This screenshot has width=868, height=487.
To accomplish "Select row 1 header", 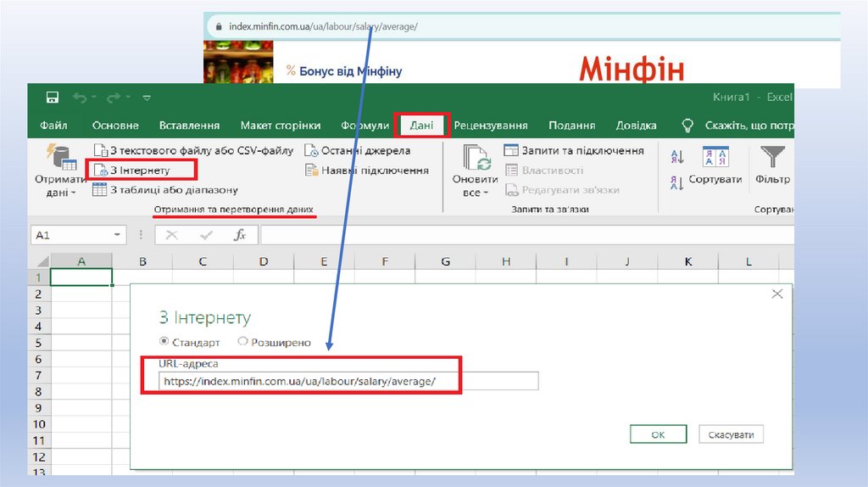I will click(39, 277).
